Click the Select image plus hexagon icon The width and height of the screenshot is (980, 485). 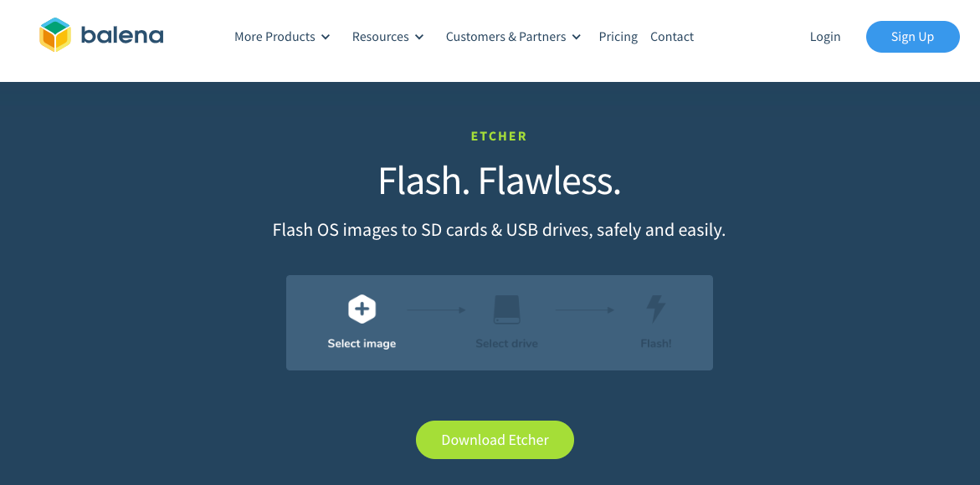(362, 309)
